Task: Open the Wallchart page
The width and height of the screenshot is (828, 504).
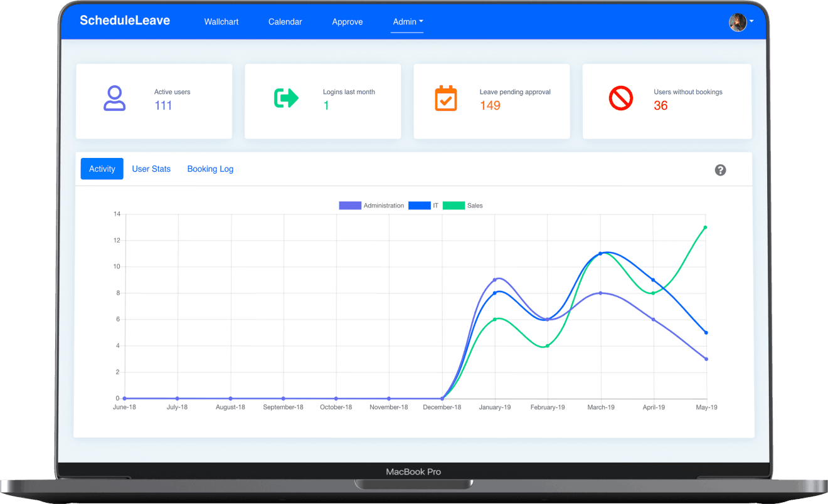Action: point(221,21)
